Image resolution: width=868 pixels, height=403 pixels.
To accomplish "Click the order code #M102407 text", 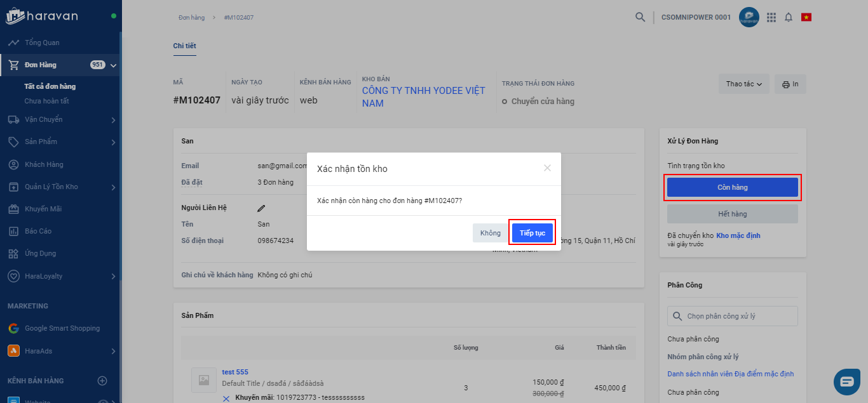I will pyautogui.click(x=197, y=100).
